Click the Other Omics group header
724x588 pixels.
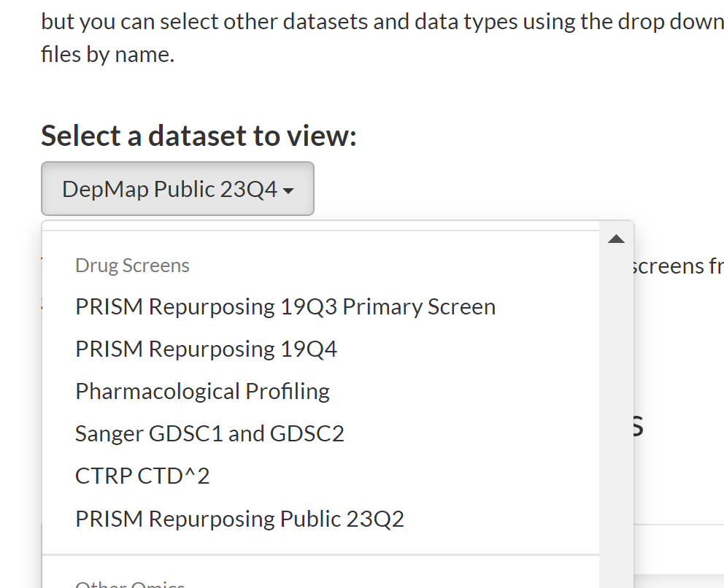[x=130, y=584]
